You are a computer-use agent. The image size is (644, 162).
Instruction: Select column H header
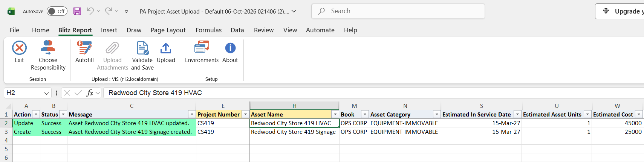point(294,106)
